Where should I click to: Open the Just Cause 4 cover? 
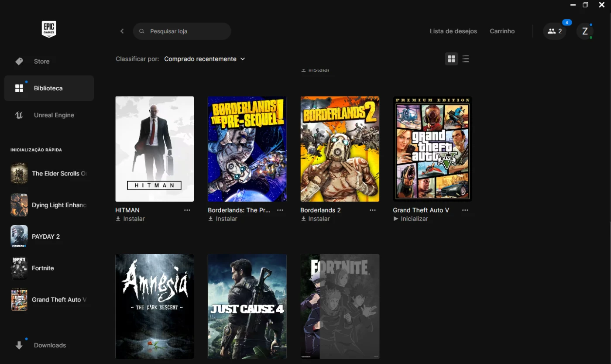point(247,306)
